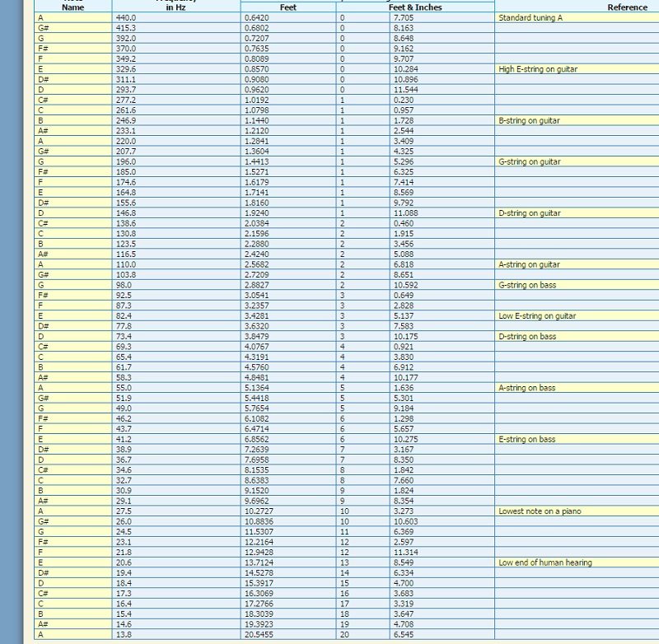
Task: Select the 'Name' column header
Action: [72, 7]
